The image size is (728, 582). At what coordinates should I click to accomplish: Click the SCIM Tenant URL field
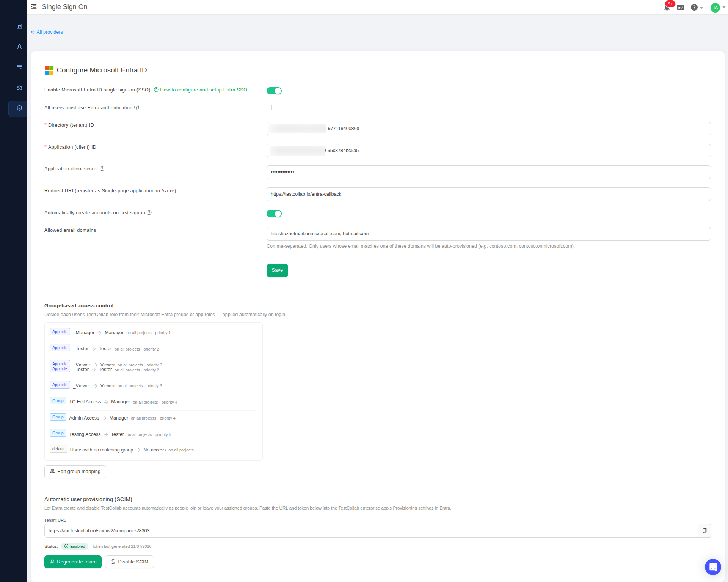point(371,531)
